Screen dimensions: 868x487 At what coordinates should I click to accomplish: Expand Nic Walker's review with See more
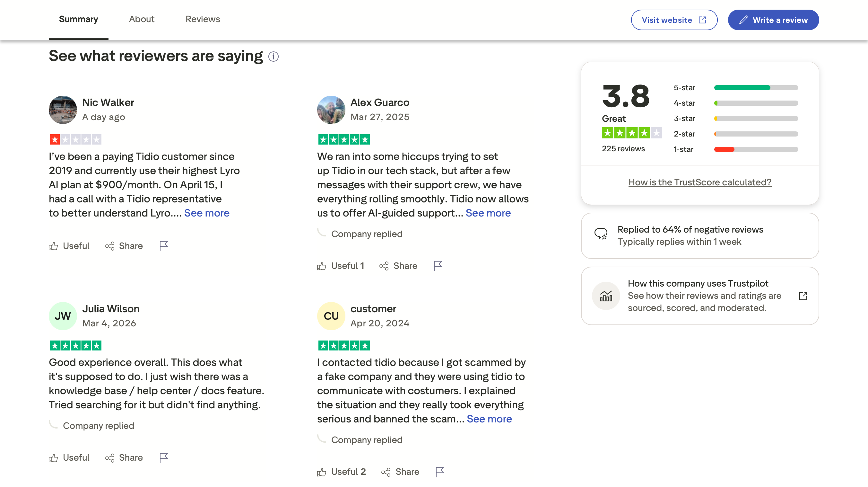coord(206,213)
